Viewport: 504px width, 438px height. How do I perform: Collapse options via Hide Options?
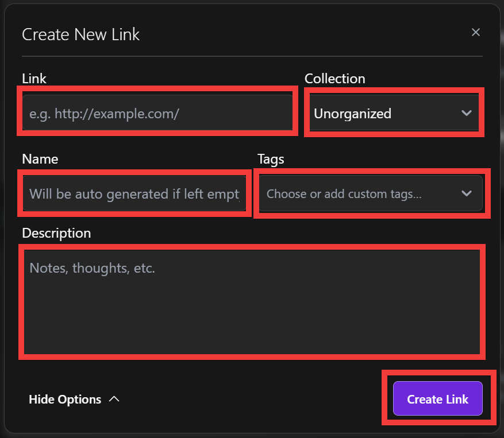click(x=65, y=399)
